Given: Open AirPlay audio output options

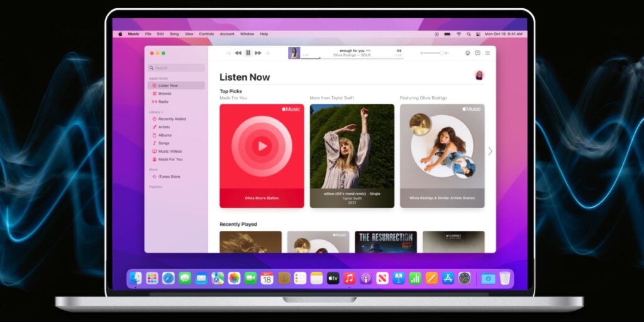Looking at the screenshot, I should (467, 53).
